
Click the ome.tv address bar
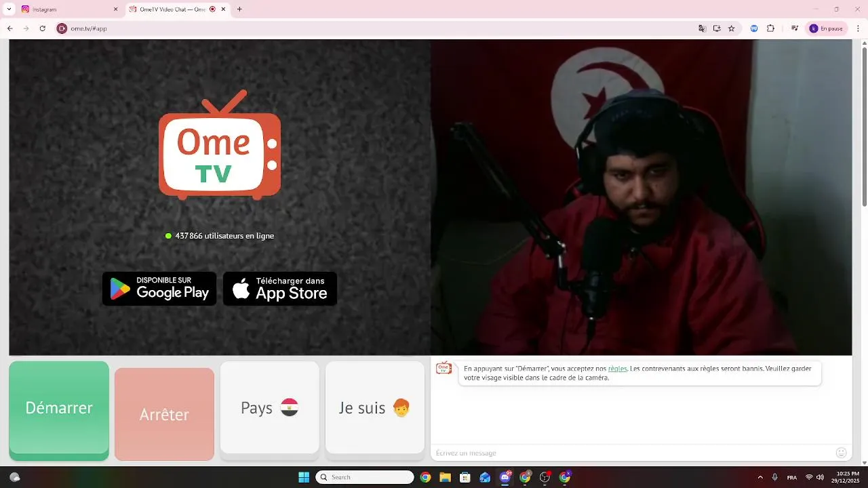pyautogui.click(x=380, y=28)
